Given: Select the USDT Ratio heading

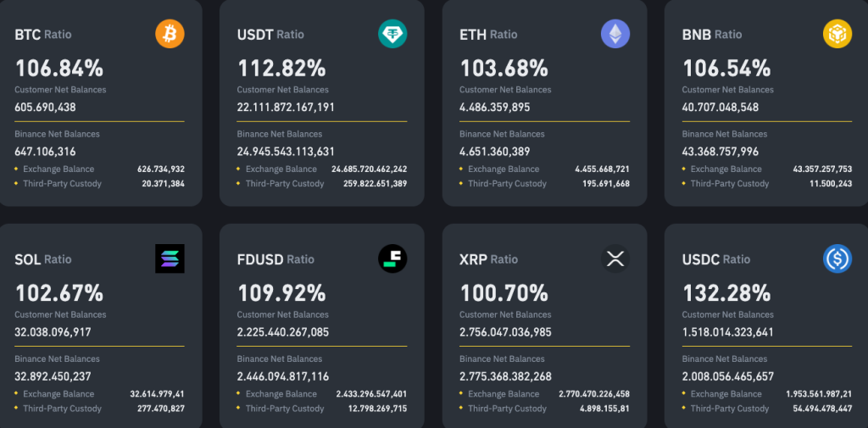Looking at the screenshot, I should (270, 35).
